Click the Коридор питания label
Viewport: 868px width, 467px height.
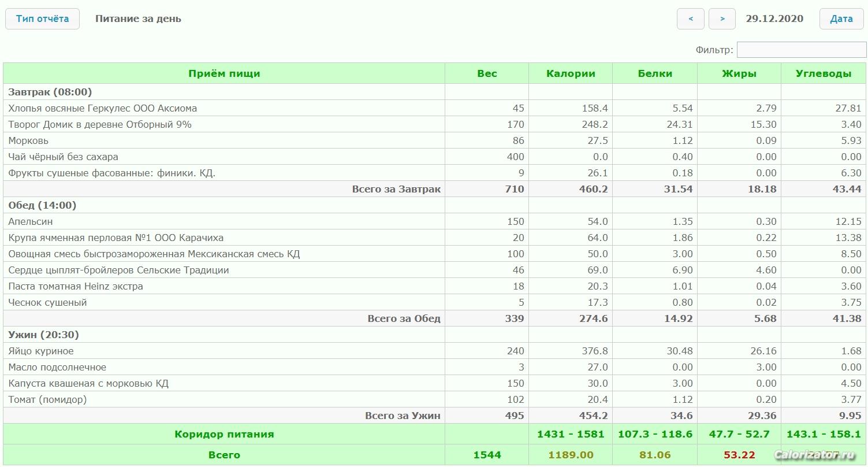click(x=224, y=434)
